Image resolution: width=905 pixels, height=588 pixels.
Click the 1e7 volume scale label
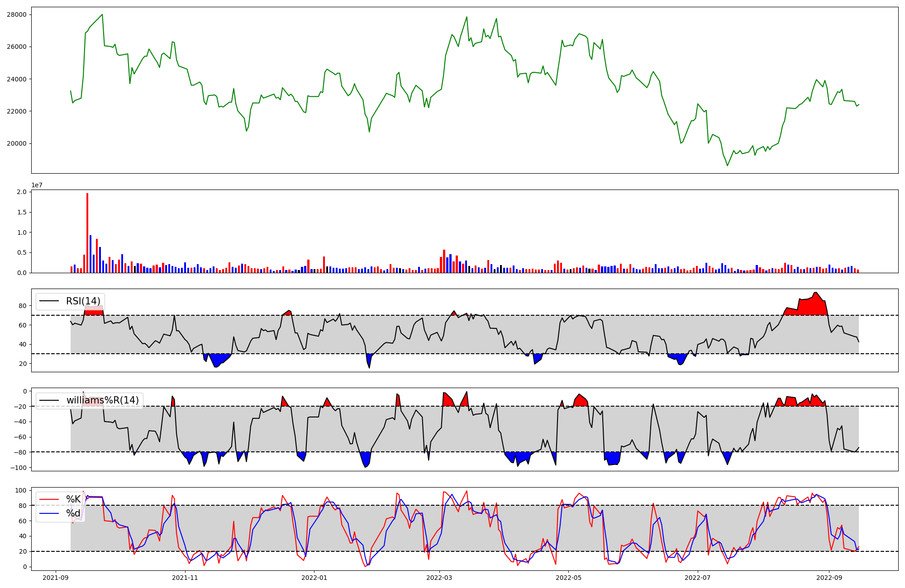(37, 185)
